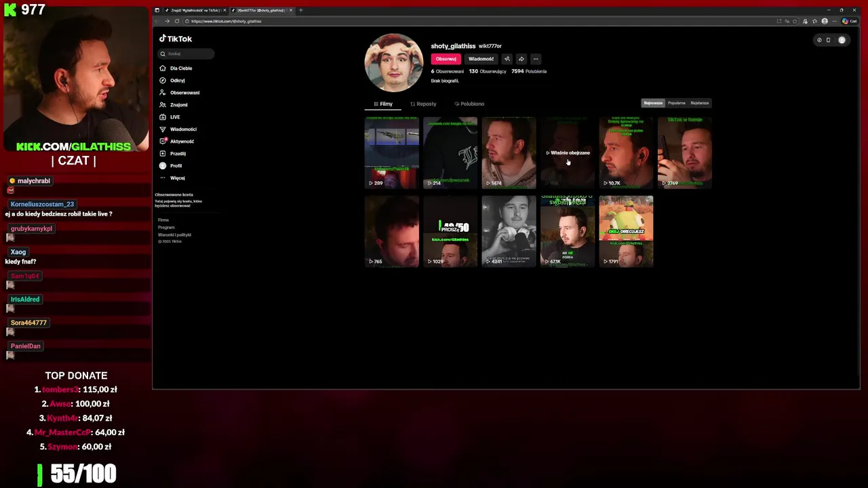868x488 pixels.
Task: Open Dla Ciebie home feed
Action: point(176,68)
